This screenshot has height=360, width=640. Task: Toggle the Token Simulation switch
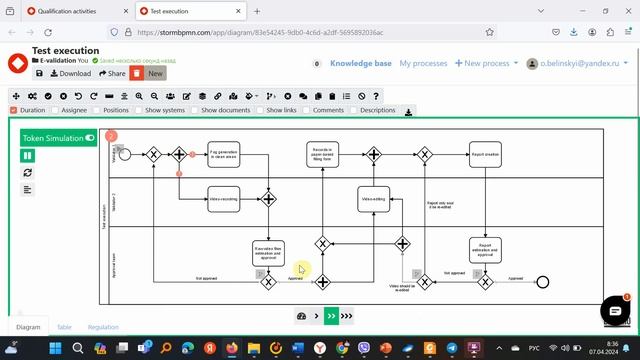(90, 138)
